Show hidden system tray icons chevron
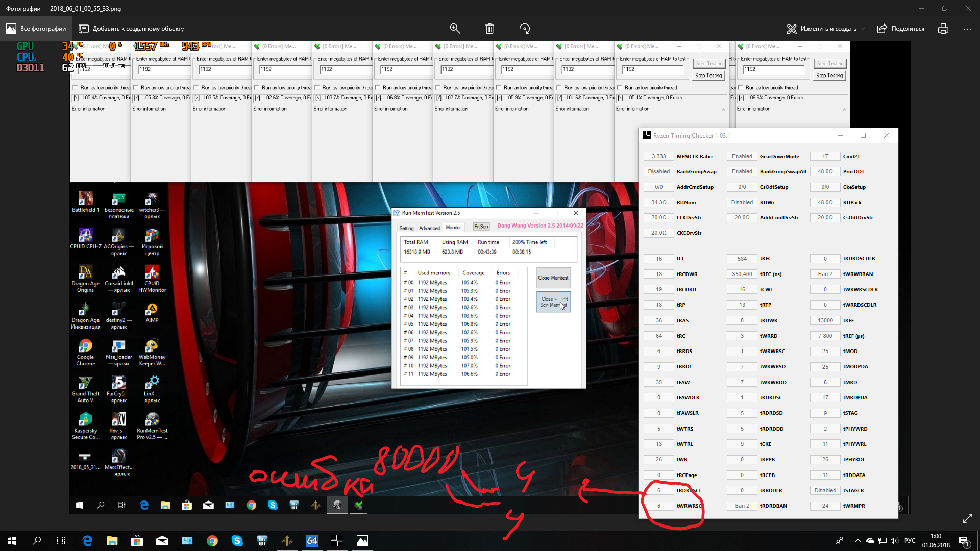The width and height of the screenshot is (980, 551). click(x=857, y=541)
